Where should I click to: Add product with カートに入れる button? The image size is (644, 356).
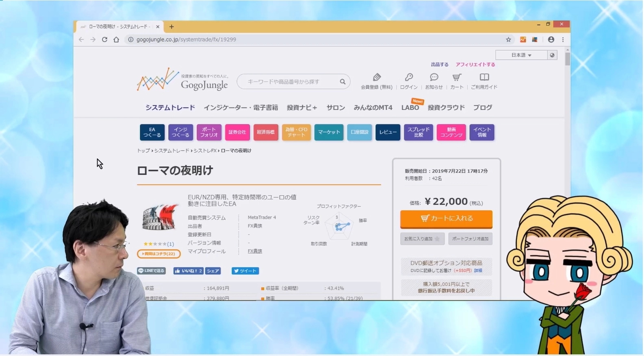tap(446, 218)
